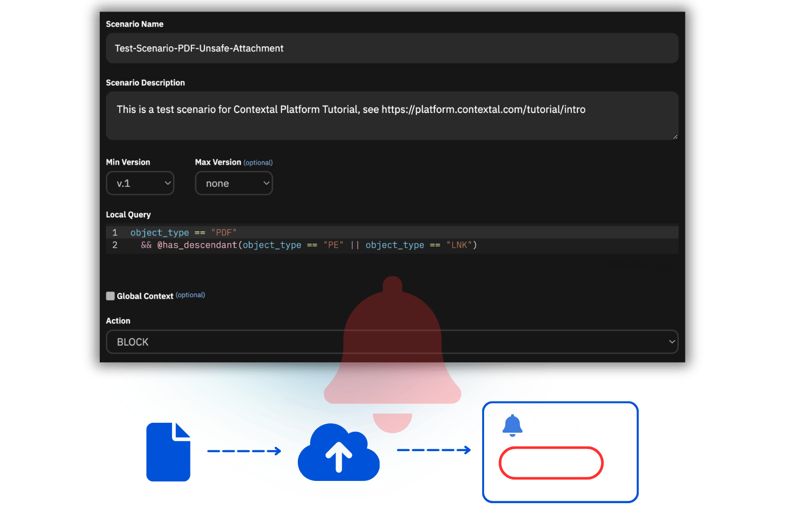Expand the Max Version dropdown set to none

(x=234, y=183)
